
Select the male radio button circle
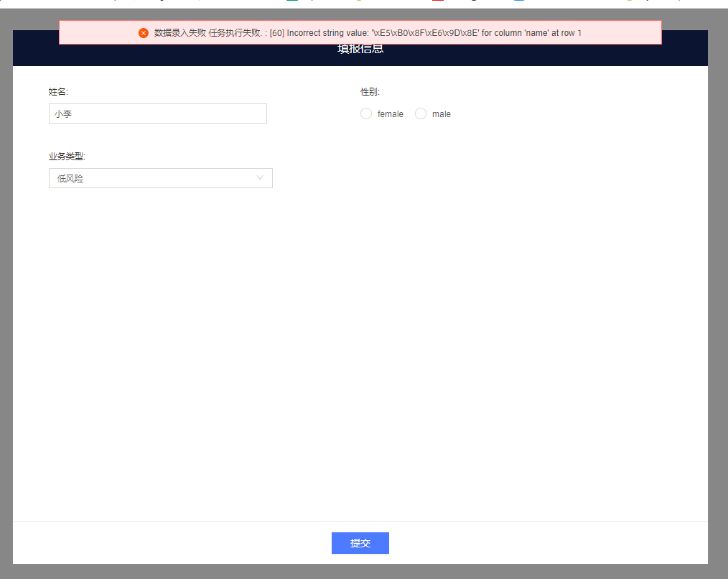(421, 114)
